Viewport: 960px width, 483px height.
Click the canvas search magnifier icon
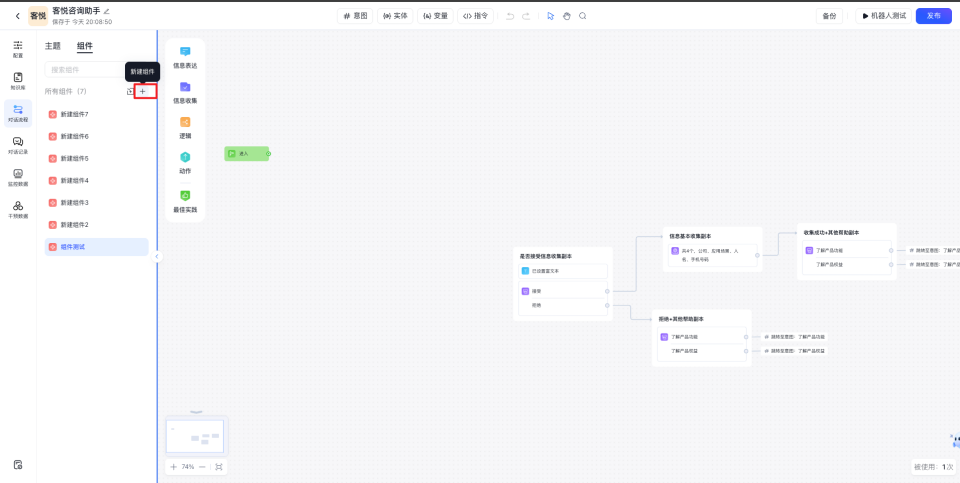[x=583, y=16]
